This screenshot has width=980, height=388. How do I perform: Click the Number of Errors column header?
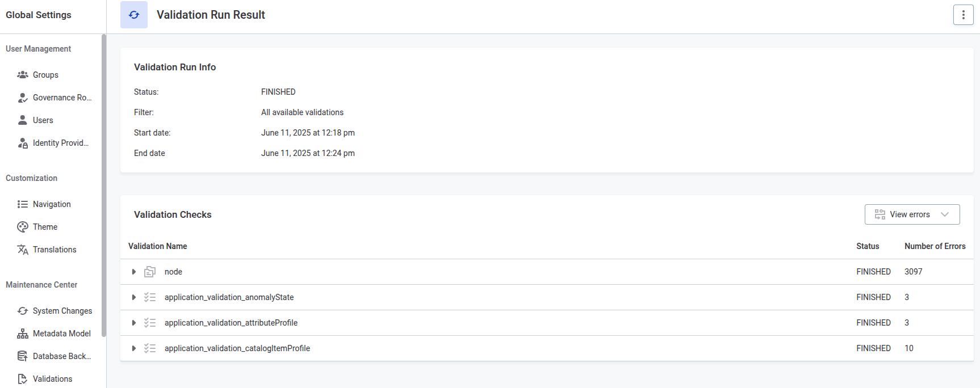935,246
